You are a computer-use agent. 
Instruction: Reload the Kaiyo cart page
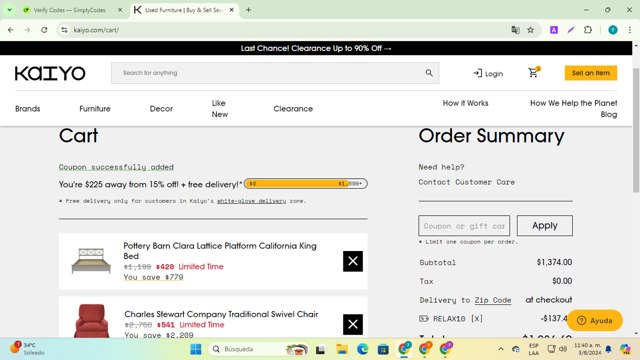point(44,30)
